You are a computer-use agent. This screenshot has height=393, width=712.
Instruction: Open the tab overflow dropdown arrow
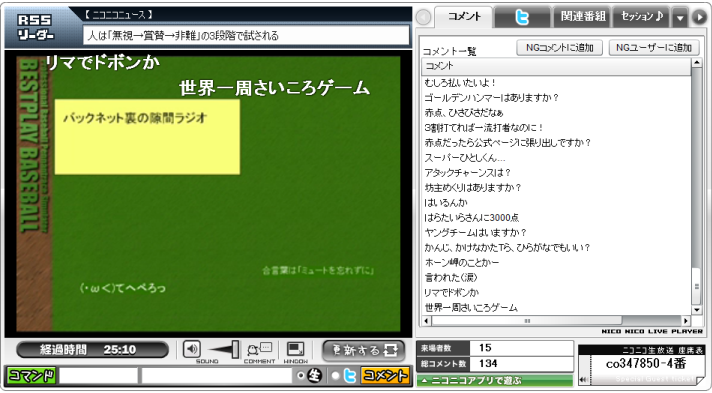click(x=680, y=18)
